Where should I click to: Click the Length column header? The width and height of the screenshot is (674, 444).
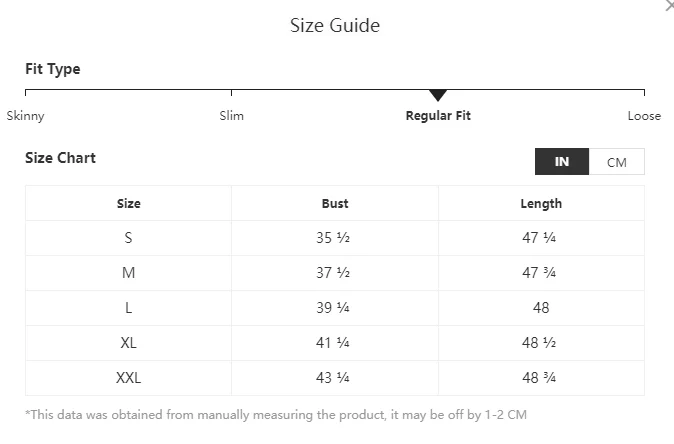[x=541, y=203]
